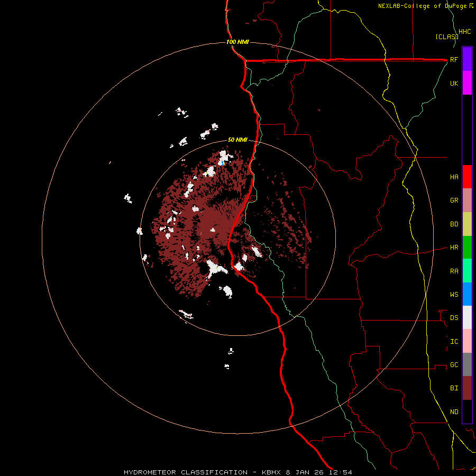Image resolution: width=476 pixels, height=476 pixels.
Task: Click the '50 NMI' range ring label
Action: click(x=237, y=140)
